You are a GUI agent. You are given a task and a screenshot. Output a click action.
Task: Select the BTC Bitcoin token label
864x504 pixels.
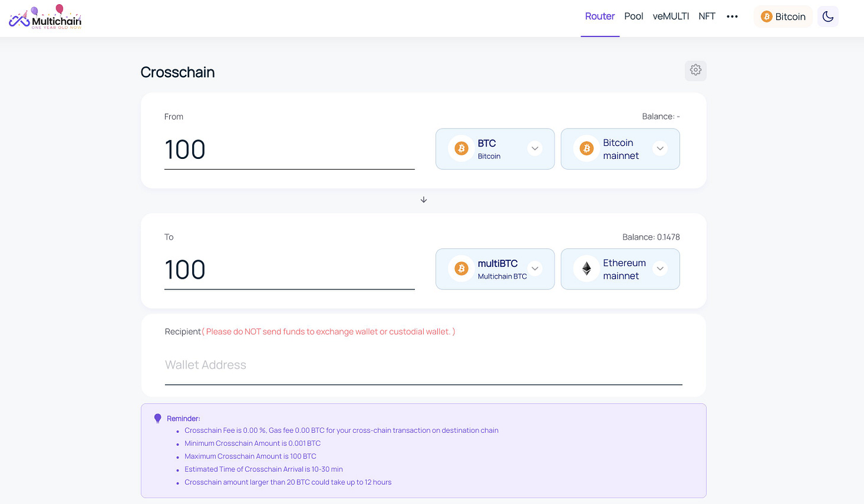tap(489, 149)
